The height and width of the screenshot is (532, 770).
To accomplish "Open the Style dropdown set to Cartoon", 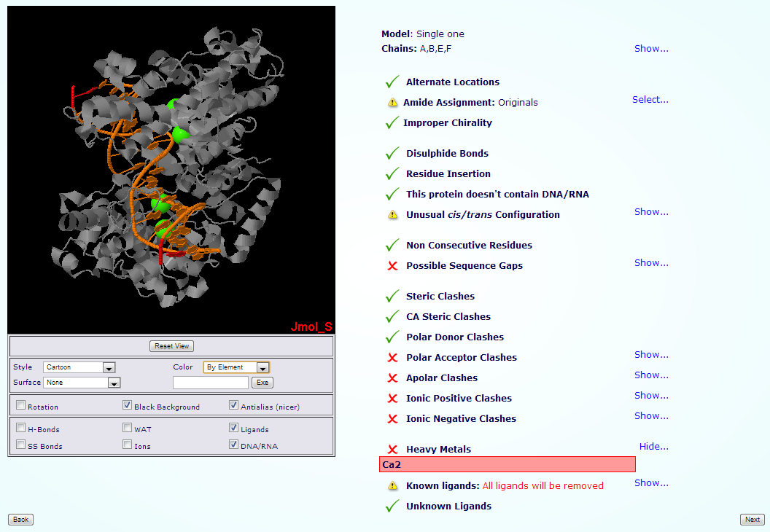I will click(79, 367).
